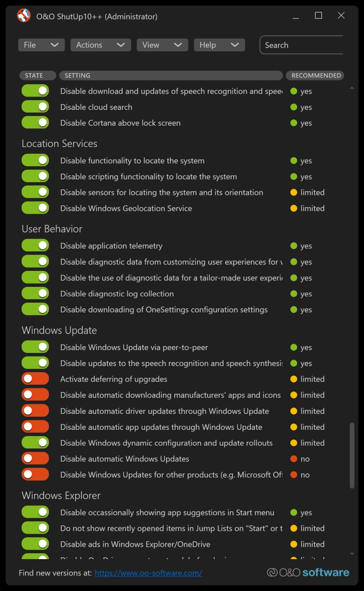Viewport: 364px width, 591px height.
Task: Open the View dropdown menu
Action: click(x=162, y=45)
